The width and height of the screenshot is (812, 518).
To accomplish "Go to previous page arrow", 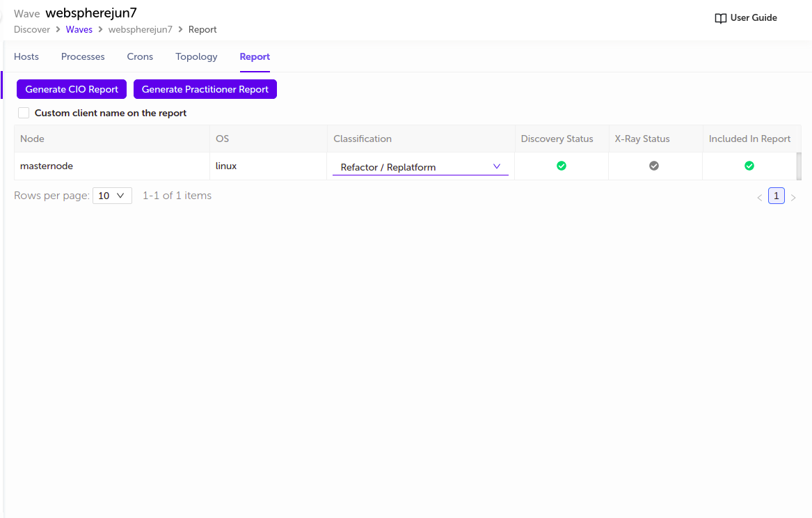I will (x=759, y=197).
